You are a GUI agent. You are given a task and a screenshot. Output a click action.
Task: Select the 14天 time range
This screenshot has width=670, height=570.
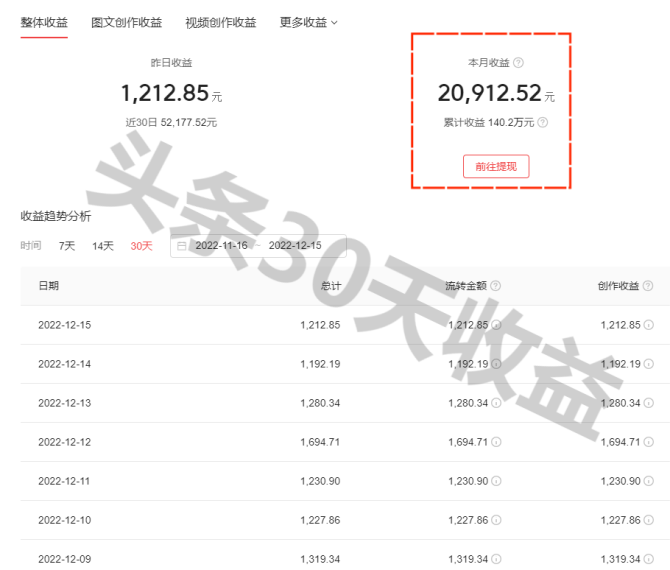[103, 246]
